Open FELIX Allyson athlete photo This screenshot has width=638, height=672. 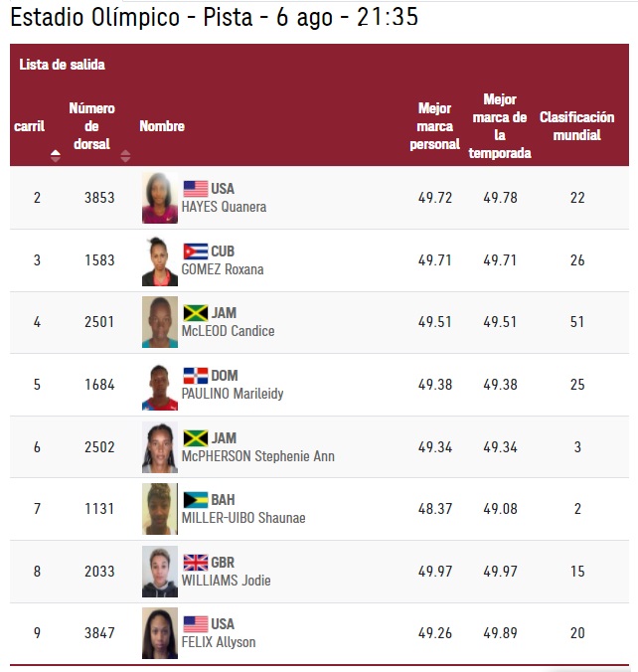[160, 633]
